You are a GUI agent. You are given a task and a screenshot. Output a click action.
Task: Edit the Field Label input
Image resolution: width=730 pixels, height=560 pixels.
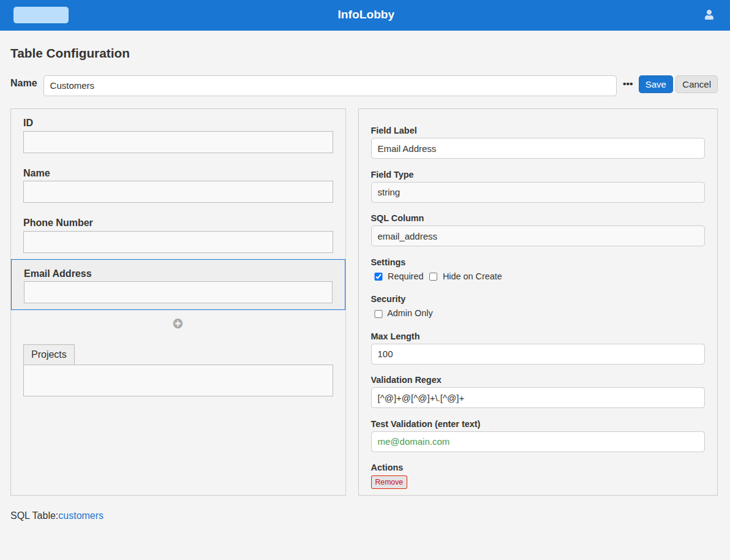(x=537, y=148)
